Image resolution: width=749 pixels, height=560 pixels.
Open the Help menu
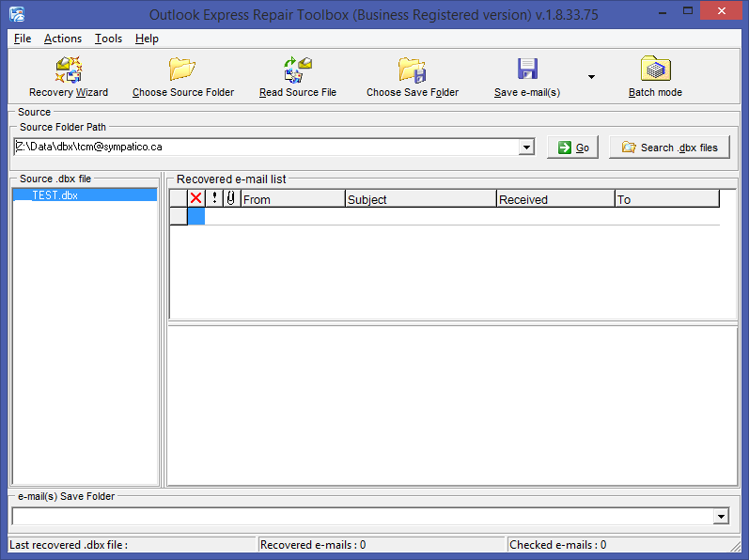pyautogui.click(x=147, y=39)
